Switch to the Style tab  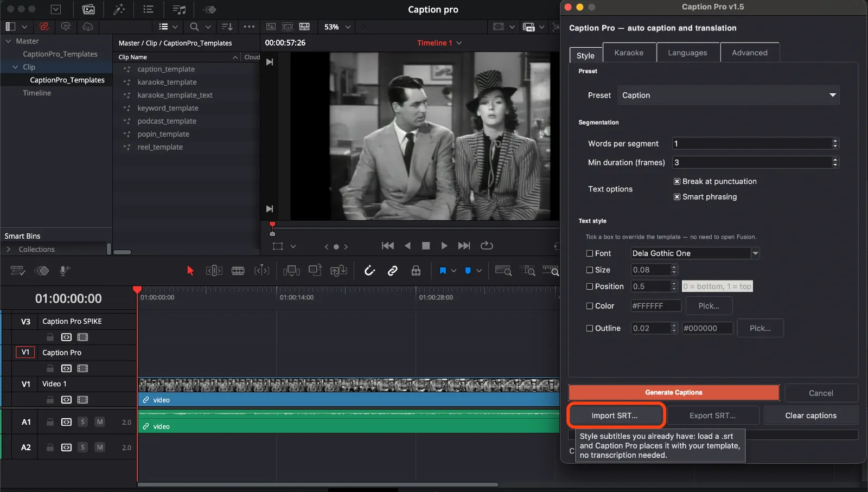(585, 55)
